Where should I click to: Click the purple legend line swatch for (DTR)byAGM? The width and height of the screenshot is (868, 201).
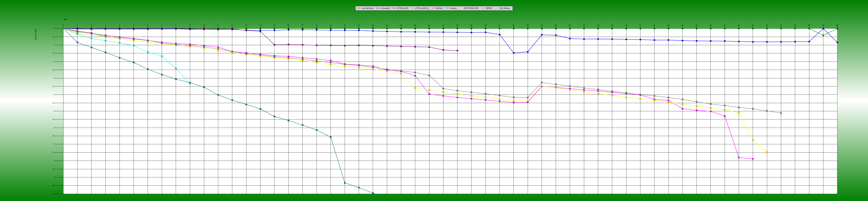[x=394, y=8]
